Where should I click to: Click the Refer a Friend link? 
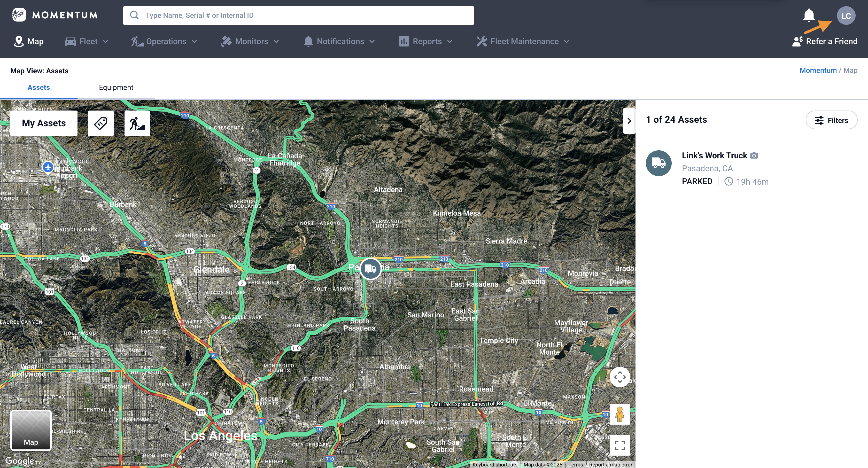tap(825, 41)
